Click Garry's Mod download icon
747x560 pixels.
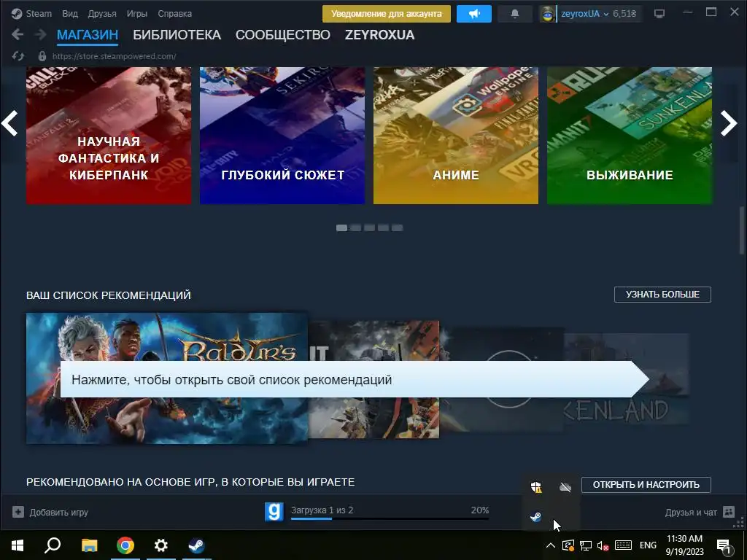tap(274, 512)
